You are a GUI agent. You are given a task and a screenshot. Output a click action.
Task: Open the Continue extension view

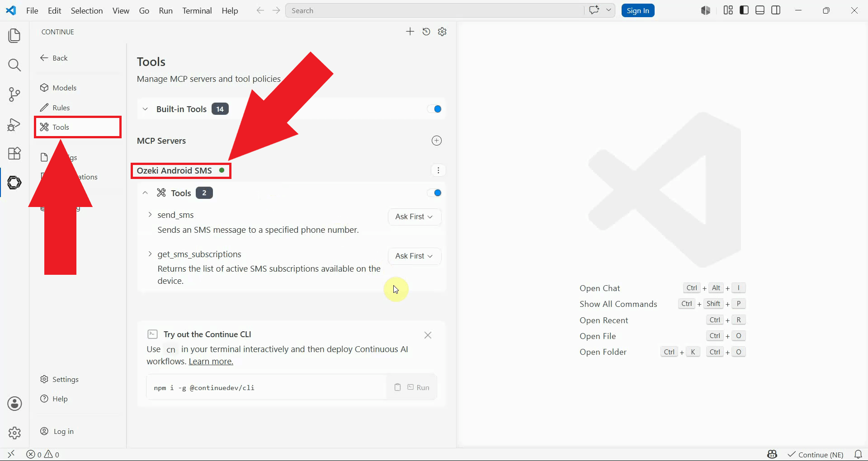[x=14, y=183]
